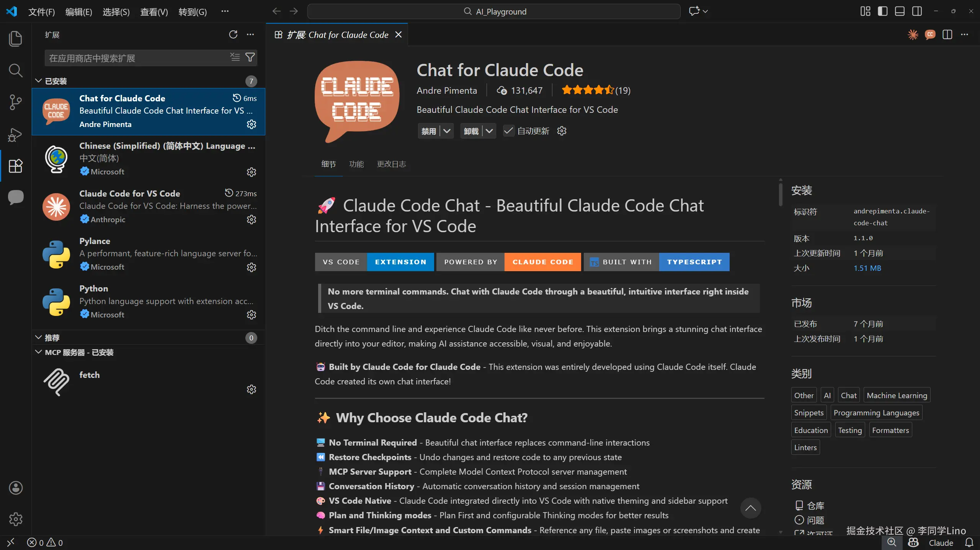Viewport: 980px width, 550px height.
Task: Switch to the Changelog tab
Action: click(x=391, y=164)
